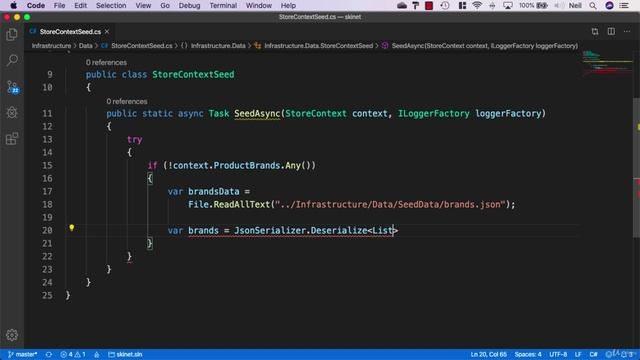Open the Apple menu
The width and height of the screenshot is (640, 360).
[13, 5]
